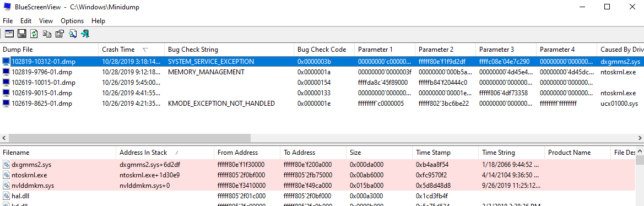Image resolution: width=644 pixels, height=206 pixels.
Task: Click Parameter 2 column header
Action: click(x=446, y=50)
